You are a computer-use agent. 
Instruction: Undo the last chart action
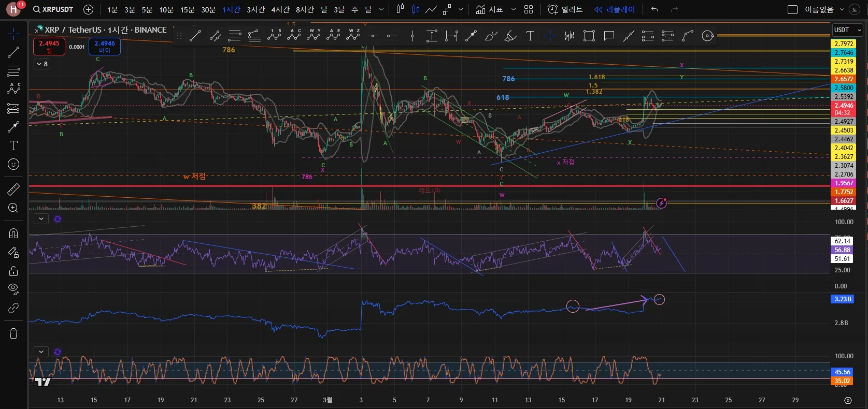pos(655,9)
